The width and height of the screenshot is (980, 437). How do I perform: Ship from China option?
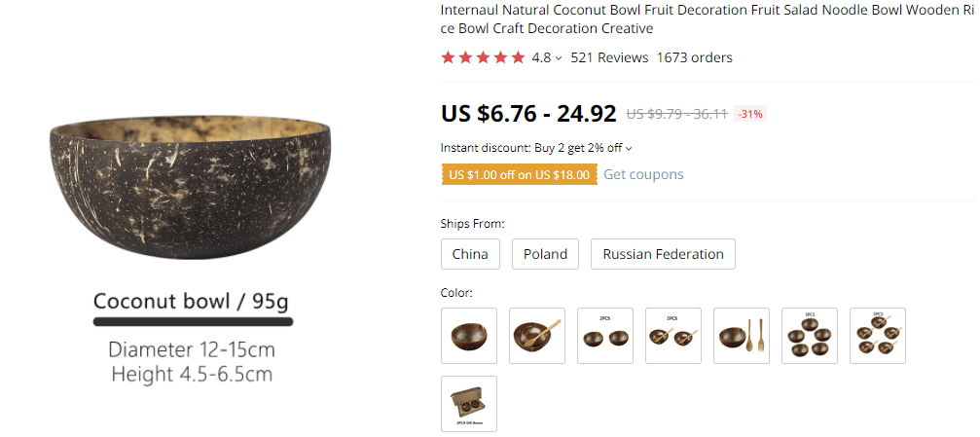coord(470,254)
